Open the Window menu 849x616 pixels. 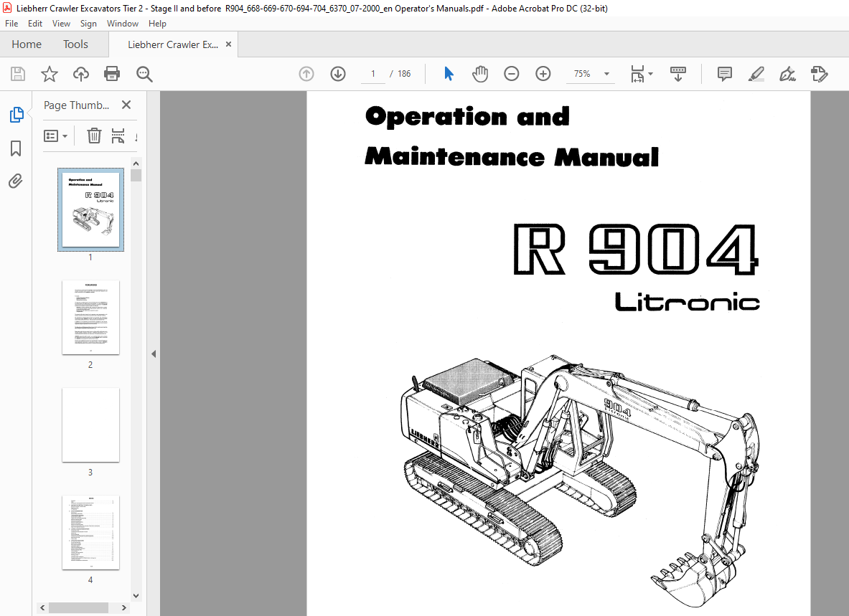(123, 23)
